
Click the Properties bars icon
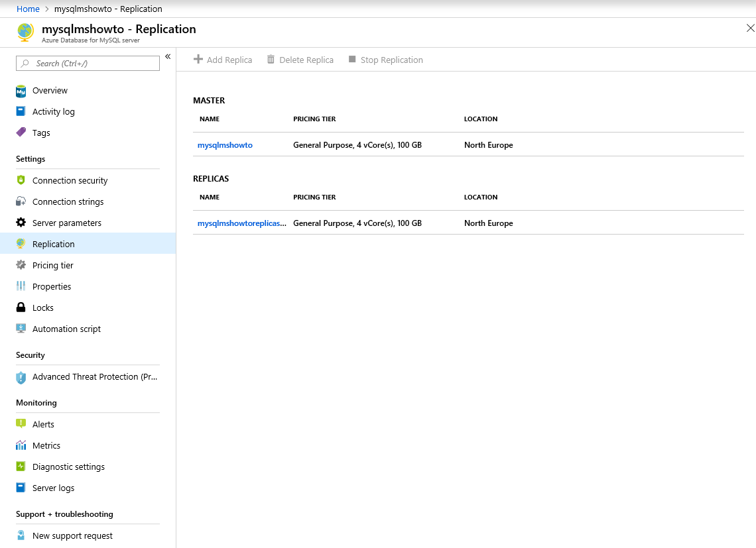point(21,286)
